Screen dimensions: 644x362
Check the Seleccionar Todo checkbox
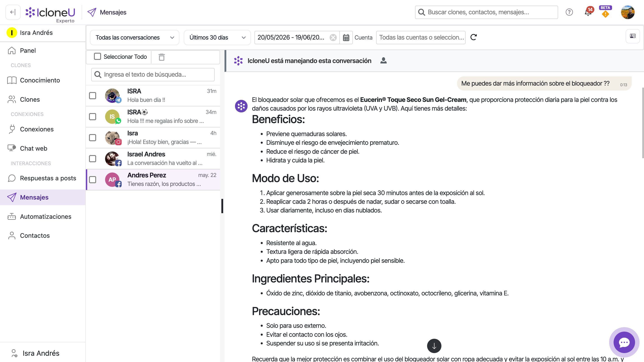(x=97, y=57)
